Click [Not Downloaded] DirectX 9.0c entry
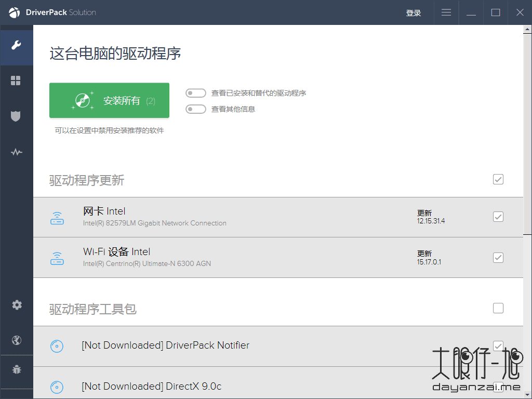532x399 pixels. pos(152,387)
